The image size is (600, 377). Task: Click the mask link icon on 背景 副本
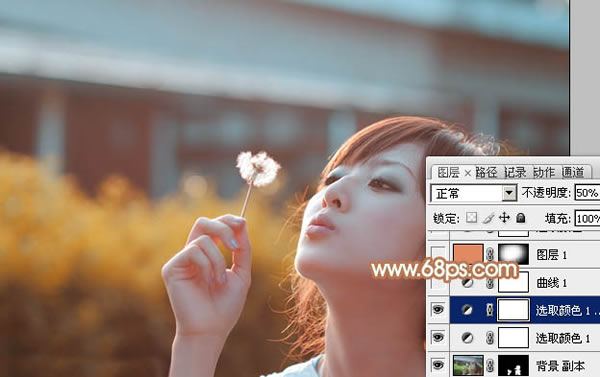(x=490, y=366)
